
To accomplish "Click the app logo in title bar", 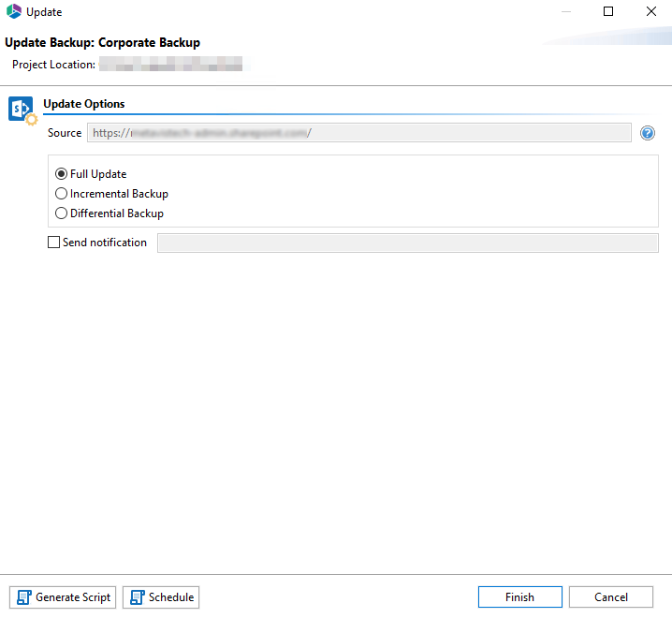I will 14,11.
